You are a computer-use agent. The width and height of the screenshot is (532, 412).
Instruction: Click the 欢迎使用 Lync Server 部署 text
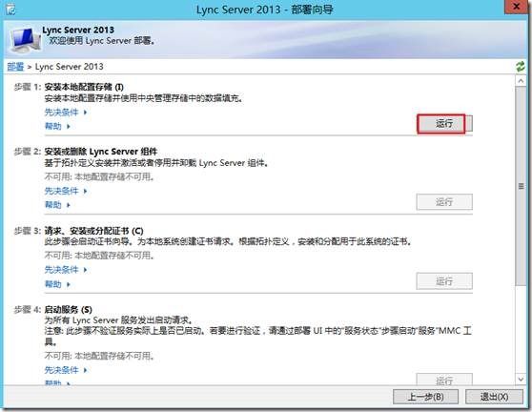click(x=102, y=41)
